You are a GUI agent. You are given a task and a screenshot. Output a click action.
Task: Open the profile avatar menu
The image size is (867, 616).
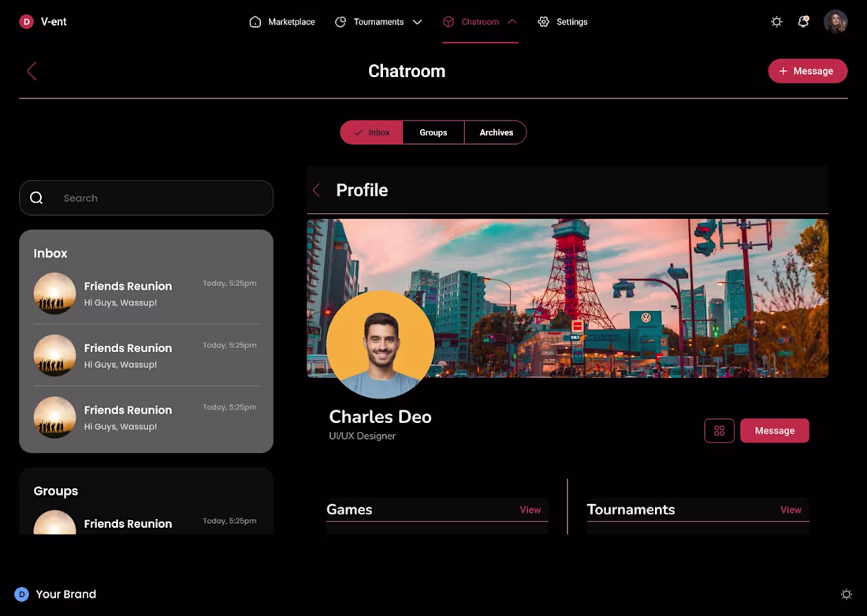click(835, 21)
